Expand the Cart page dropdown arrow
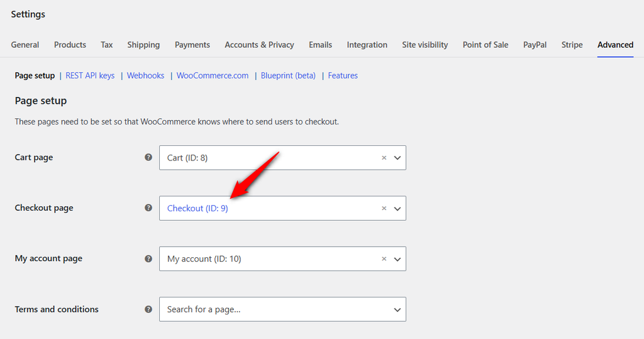 pos(397,158)
